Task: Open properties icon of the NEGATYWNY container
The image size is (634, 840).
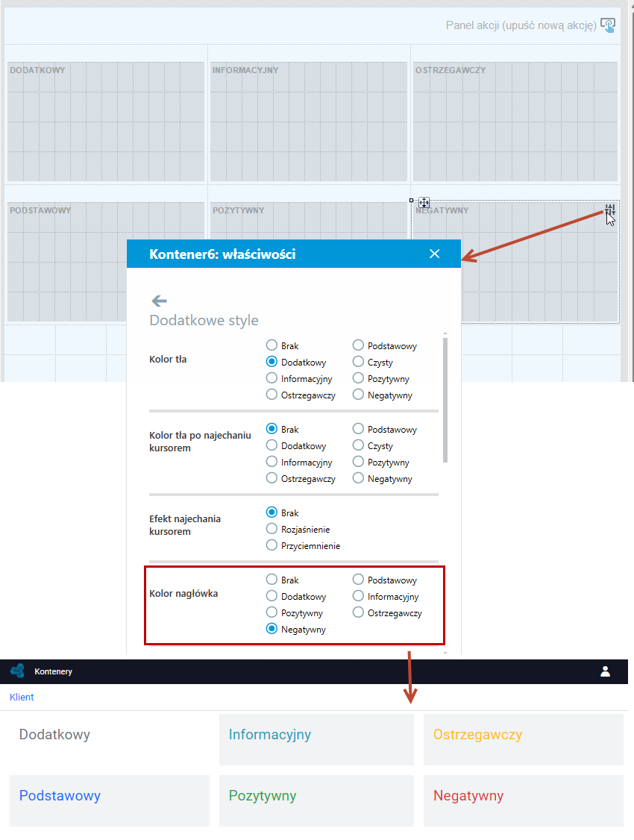Action: tap(610, 210)
